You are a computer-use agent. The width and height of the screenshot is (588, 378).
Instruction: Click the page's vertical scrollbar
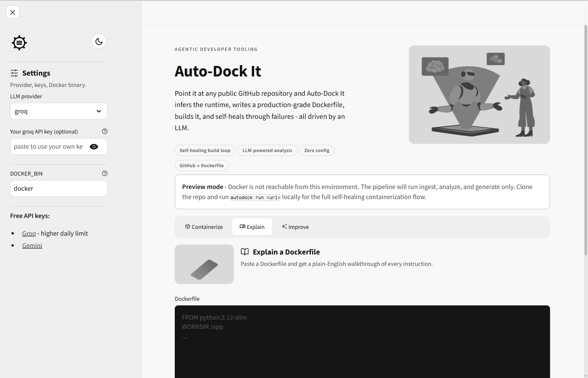586,140
